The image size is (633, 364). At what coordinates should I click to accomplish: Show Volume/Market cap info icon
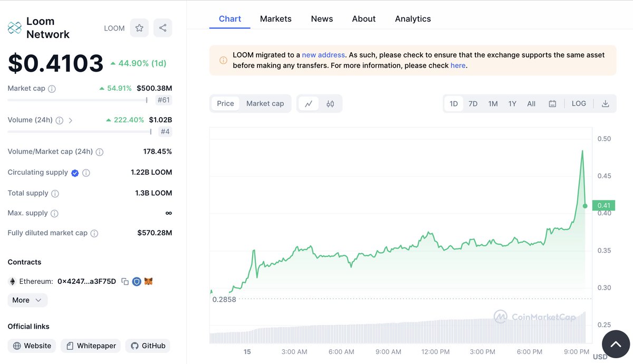pos(99,152)
